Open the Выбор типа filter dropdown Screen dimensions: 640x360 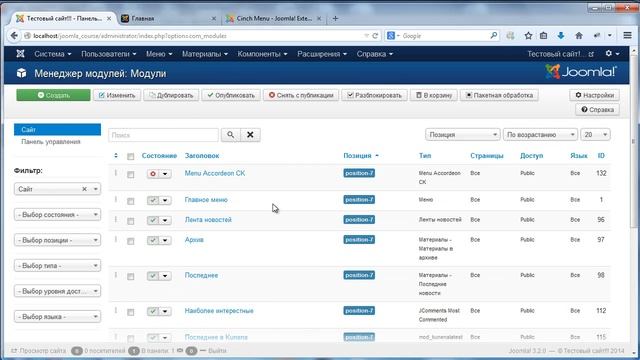[57, 266]
